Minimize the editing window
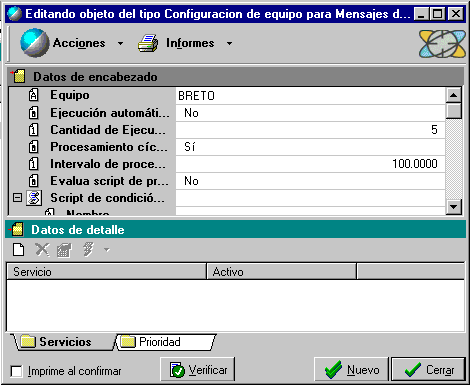The image size is (470, 385). point(421,14)
